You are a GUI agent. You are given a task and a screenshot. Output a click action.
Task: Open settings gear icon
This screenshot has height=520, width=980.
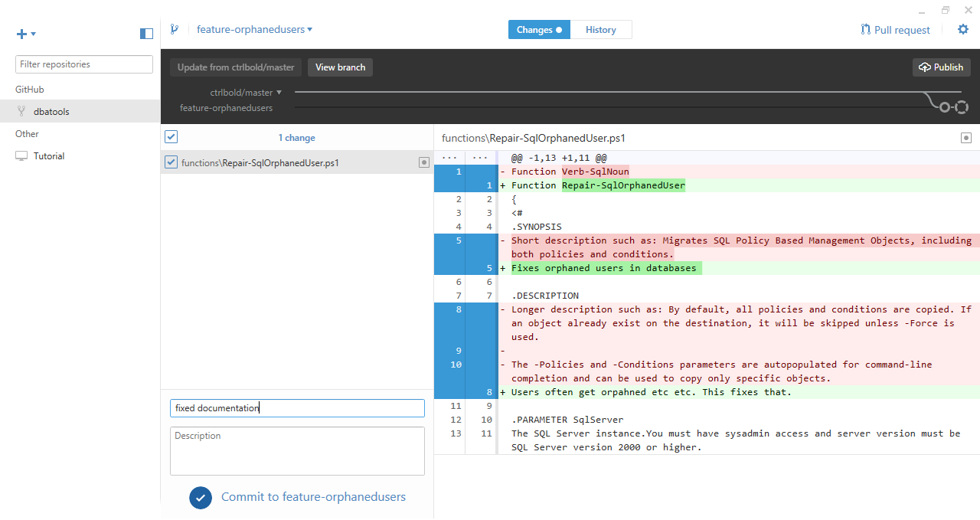pyautogui.click(x=963, y=30)
